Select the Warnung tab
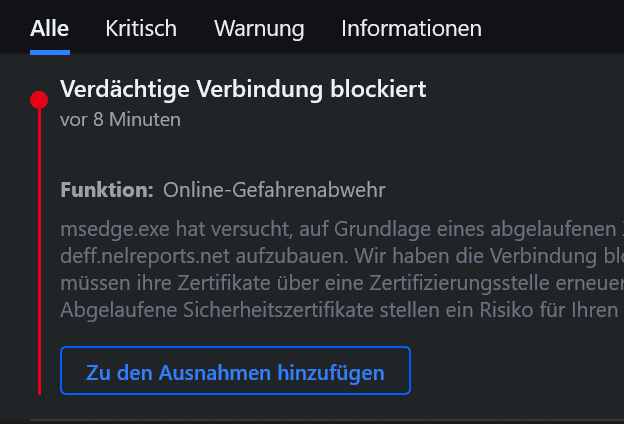Image resolution: width=624 pixels, height=424 pixels. (x=259, y=29)
